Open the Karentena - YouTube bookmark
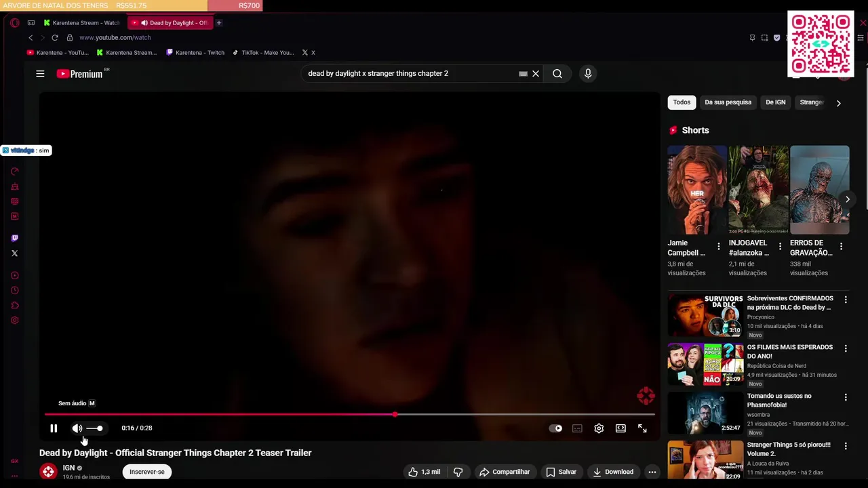This screenshot has width=868, height=488. coord(58,53)
